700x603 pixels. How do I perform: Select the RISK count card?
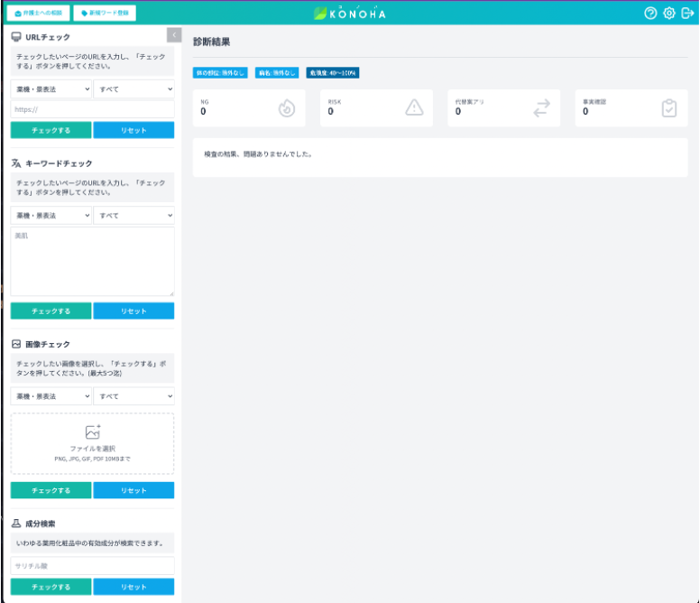click(376, 108)
